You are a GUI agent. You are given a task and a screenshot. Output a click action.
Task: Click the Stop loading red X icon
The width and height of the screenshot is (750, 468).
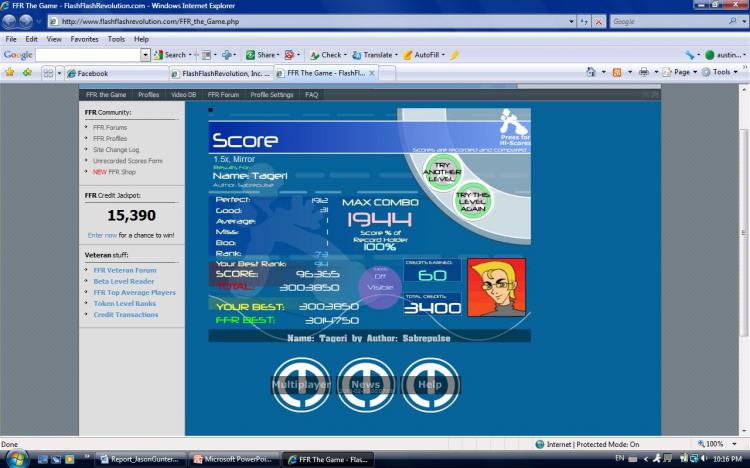598,22
